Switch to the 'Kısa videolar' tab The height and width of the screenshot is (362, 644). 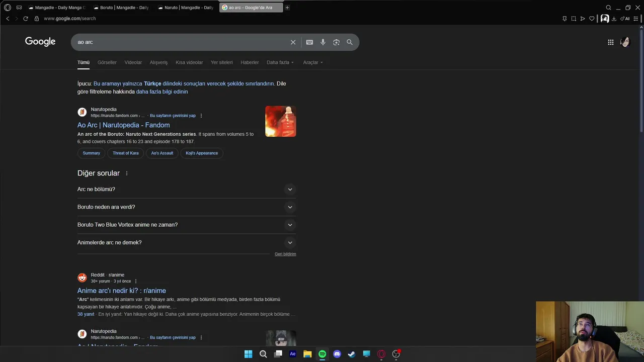189,62
